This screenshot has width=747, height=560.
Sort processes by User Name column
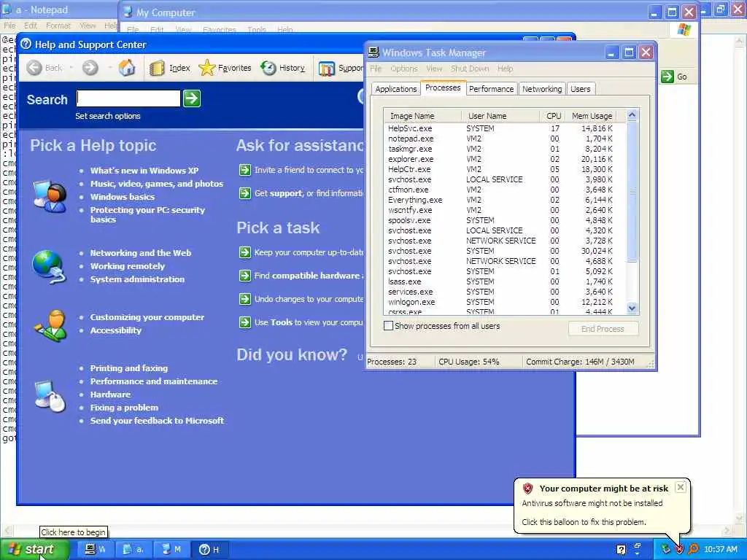[x=500, y=116]
